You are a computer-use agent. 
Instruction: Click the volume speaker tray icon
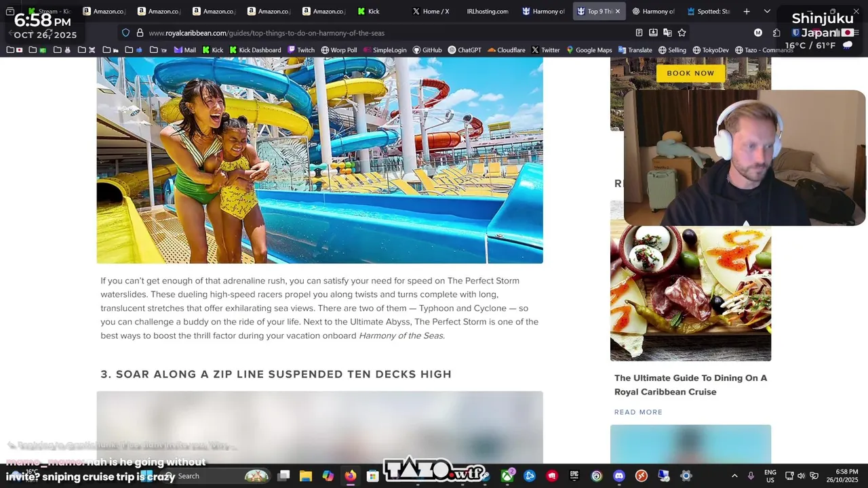[802, 476]
